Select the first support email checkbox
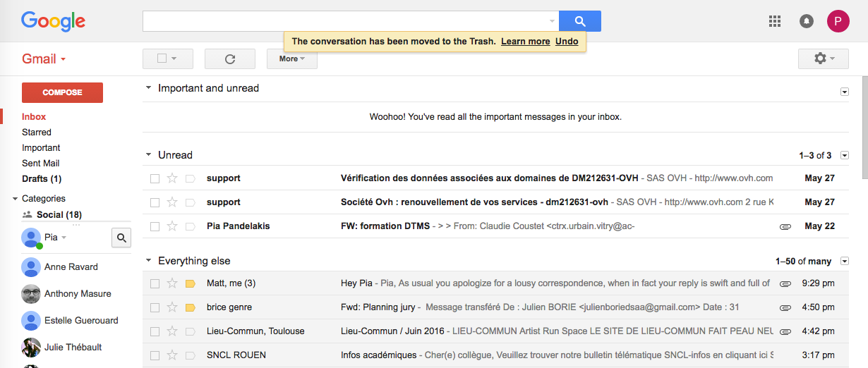Viewport: 868px width, 368px height. pos(155,178)
